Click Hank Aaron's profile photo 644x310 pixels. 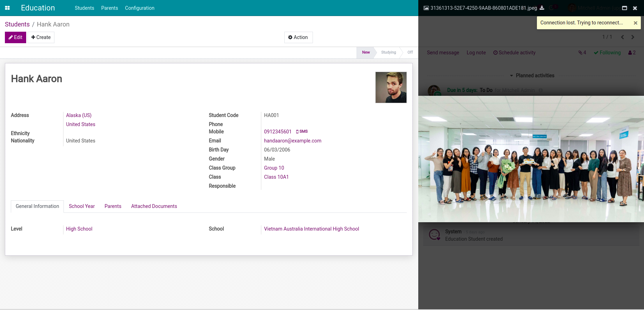391,87
